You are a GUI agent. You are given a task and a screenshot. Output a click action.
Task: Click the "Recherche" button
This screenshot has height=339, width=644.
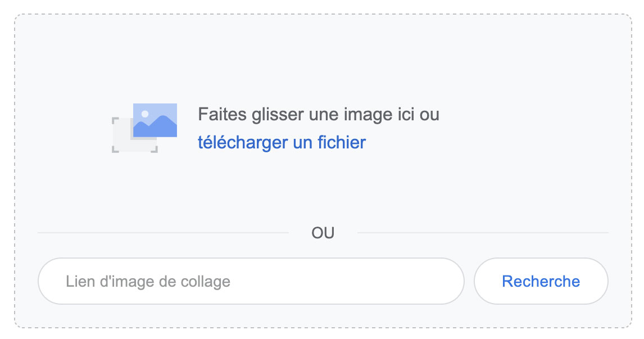[541, 281]
